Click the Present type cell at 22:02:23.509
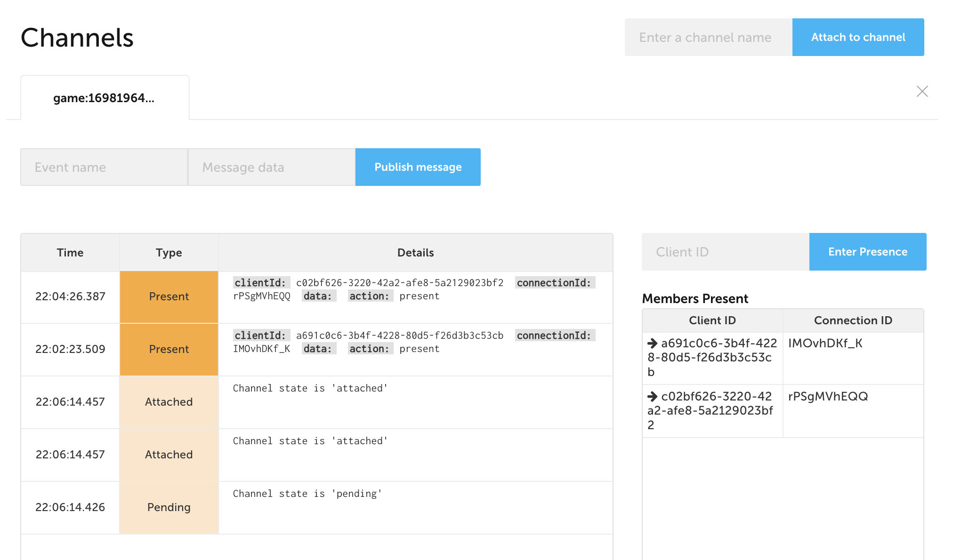Image resolution: width=953 pixels, height=560 pixels. click(x=169, y=350)
